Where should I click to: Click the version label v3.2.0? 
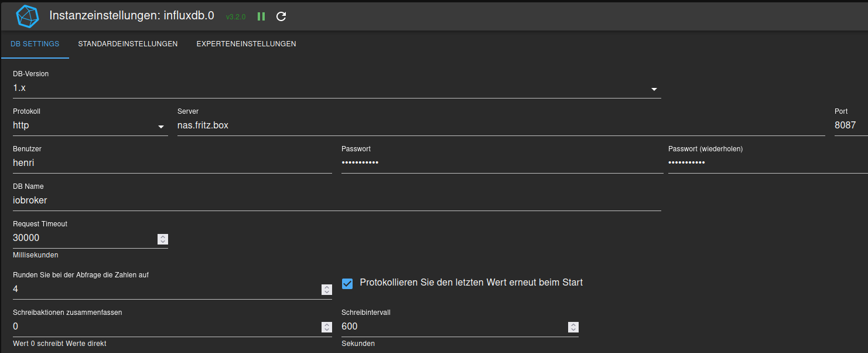[235, 17]
